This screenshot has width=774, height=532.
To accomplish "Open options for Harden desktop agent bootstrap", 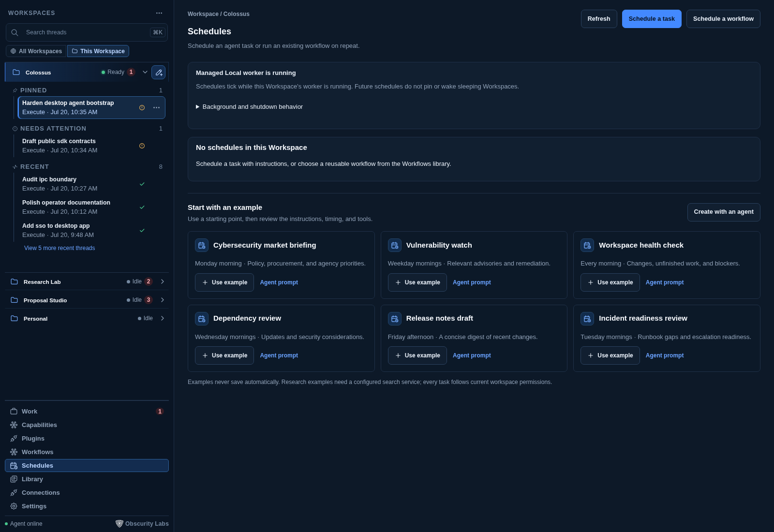I will [x=156, y=107].
